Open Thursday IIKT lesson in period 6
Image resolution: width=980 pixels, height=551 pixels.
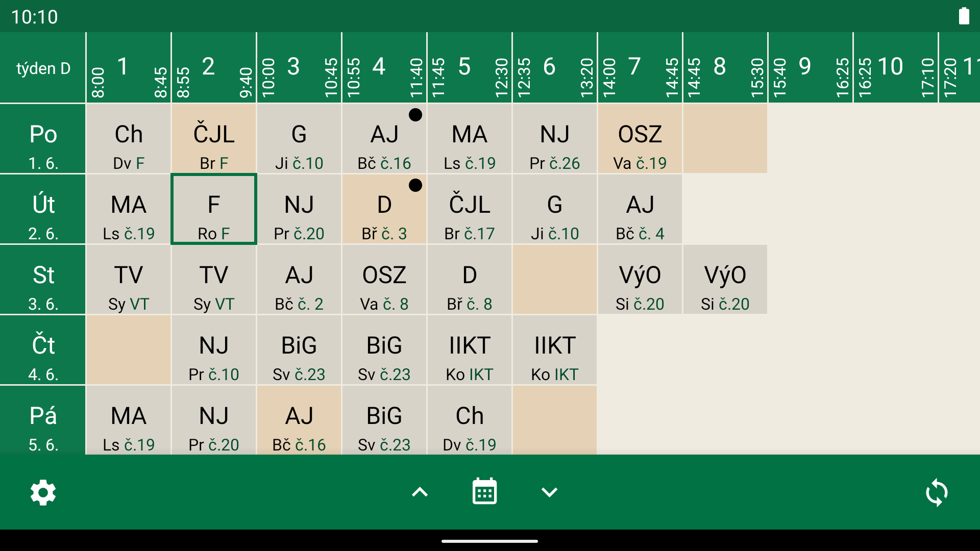(x=555, y=350)
